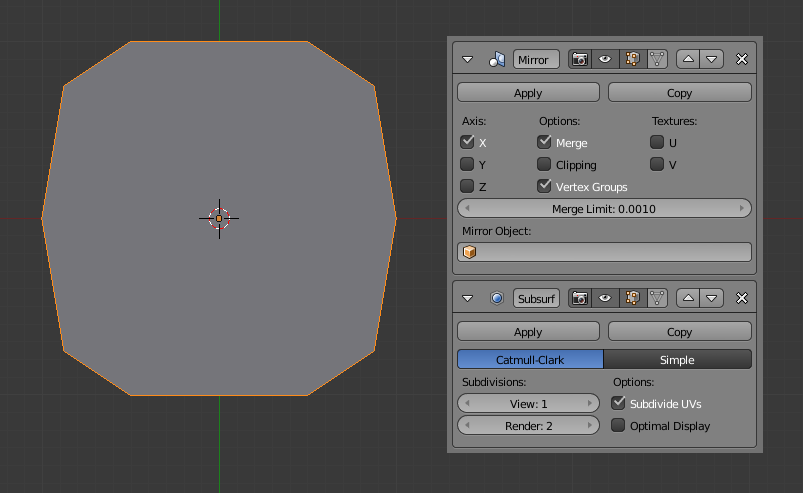Collapse the Subsurf modifier panel
The width and height of the screenshot is (803, 493).
pos(467,298)
